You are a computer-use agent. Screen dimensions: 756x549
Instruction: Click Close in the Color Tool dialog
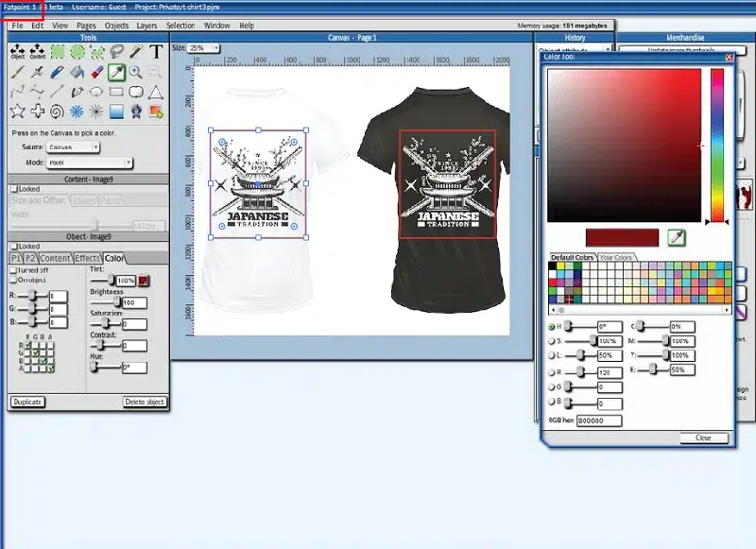pos(703,437)
